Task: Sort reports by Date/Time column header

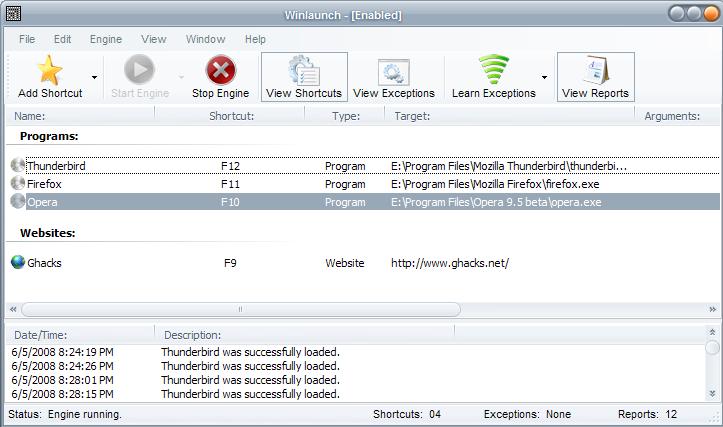Action: [x=80, y=335]
